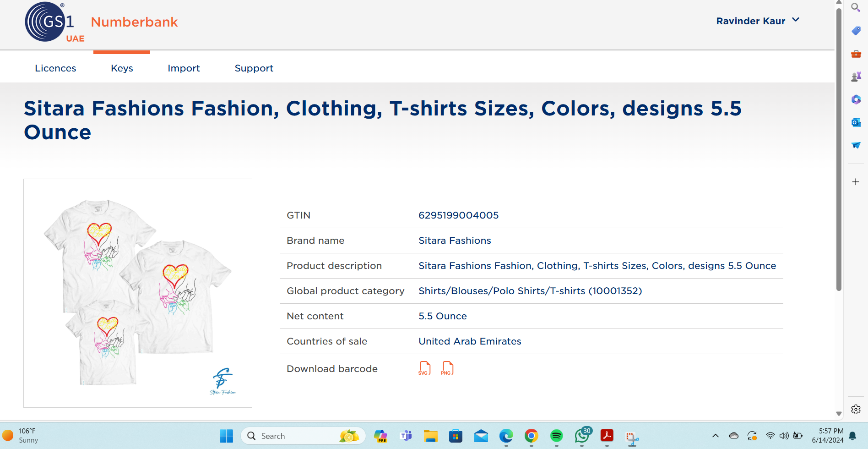Open Windows Start menu
Viewport: 868px width, 449px height.
coord(226,436)
